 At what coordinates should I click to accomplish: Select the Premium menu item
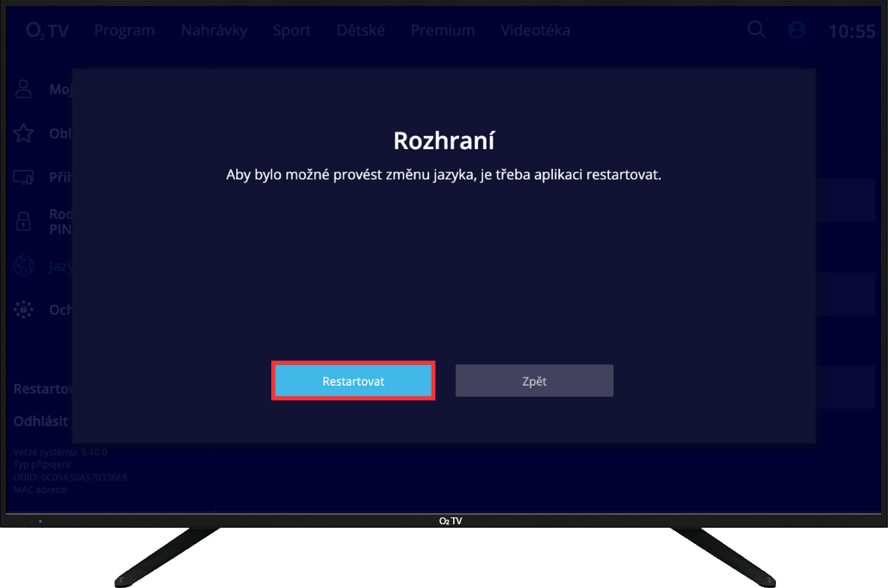coord(443,31)
